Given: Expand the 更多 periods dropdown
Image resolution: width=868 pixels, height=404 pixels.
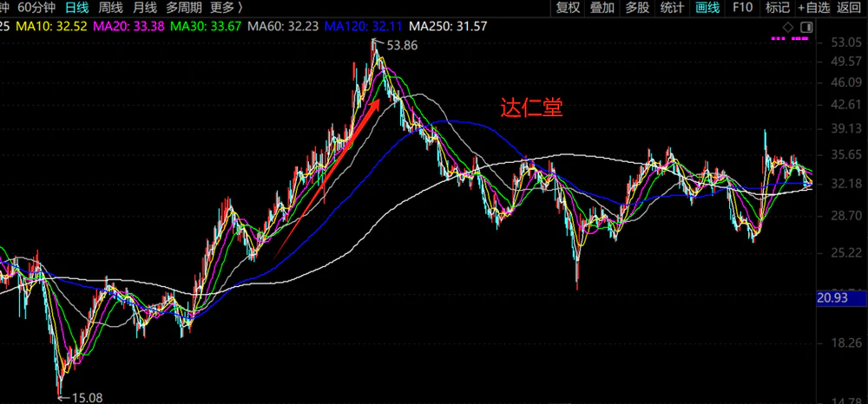Looking at the screenshot, I should (227, 8).
